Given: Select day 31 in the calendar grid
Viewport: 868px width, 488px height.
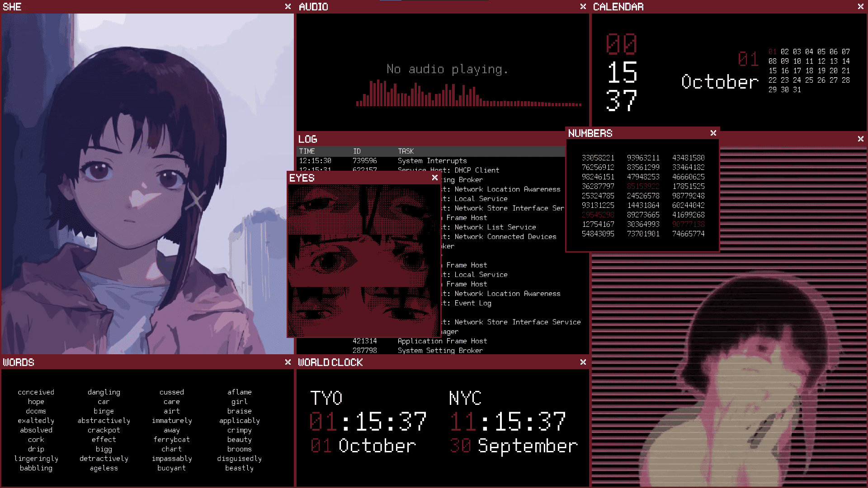Looking at the screenshot, I should tap(797, 90).
